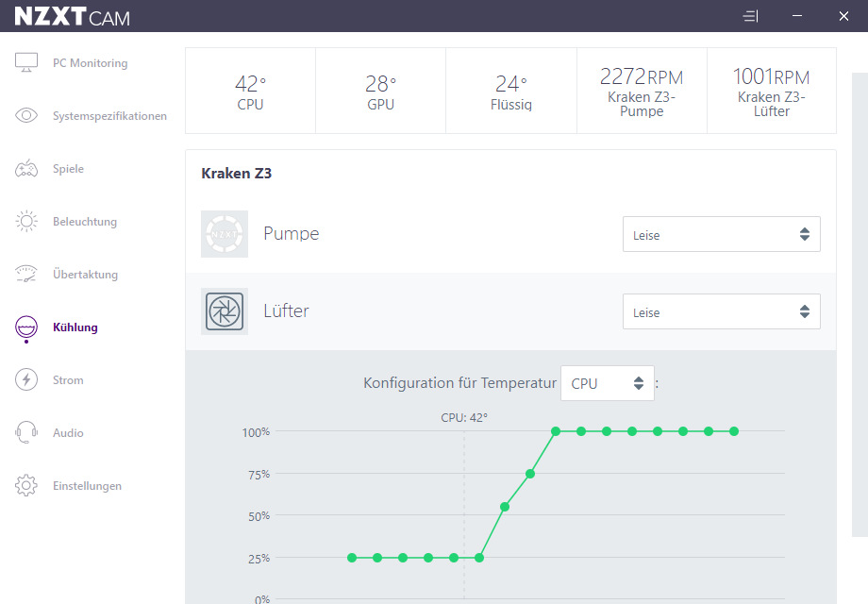The width and height of the screenshot is (868, 604).
Task: Open Audio headset icon
Action: pyautogui.click(x=26, y=432)
